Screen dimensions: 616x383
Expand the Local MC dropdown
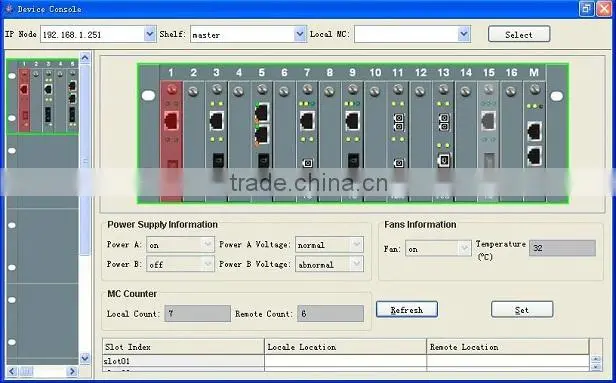(464, 34)
